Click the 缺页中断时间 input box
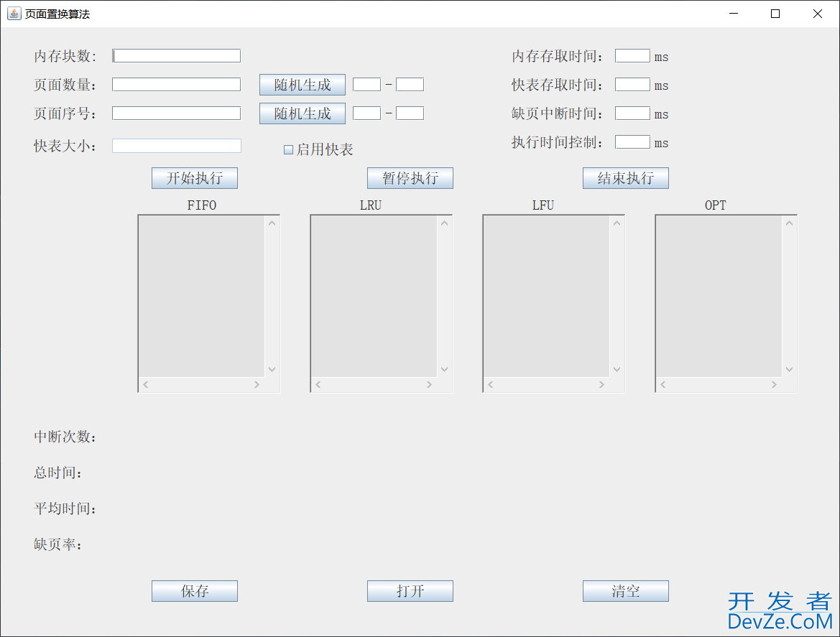 632,113
